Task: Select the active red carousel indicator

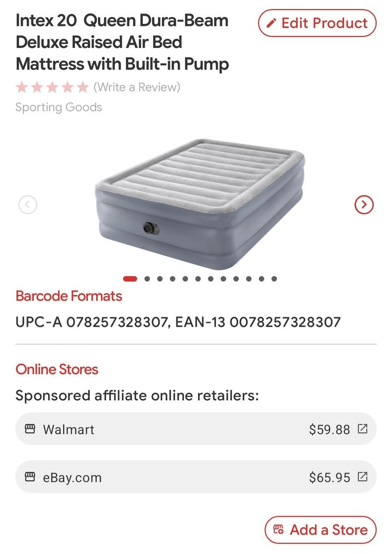Action: (130, 278)
